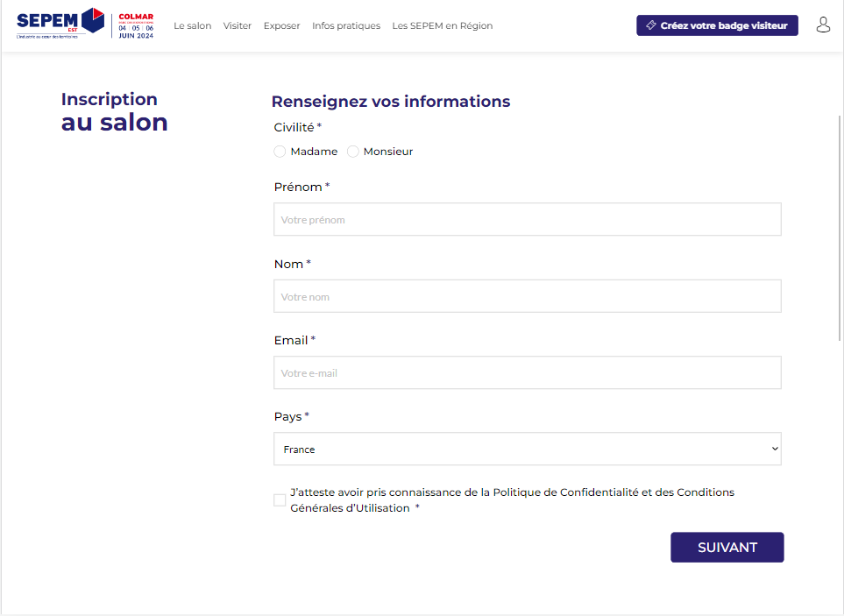Image resolution: width=844 pixels, height=616 pixels.
Task: Select the Madame radio button
Action: [280, 152]
